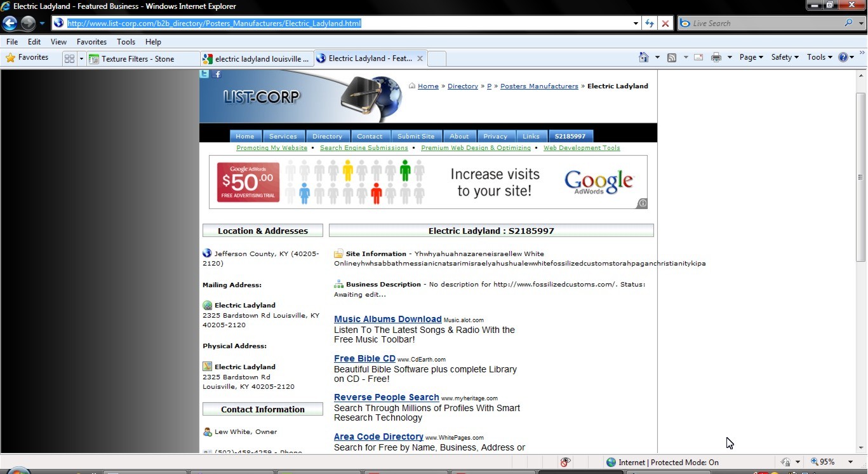Viewport: 868px width, 474px height.
Task: Open the Safety dropdown menu
Action: click(785, 57)
